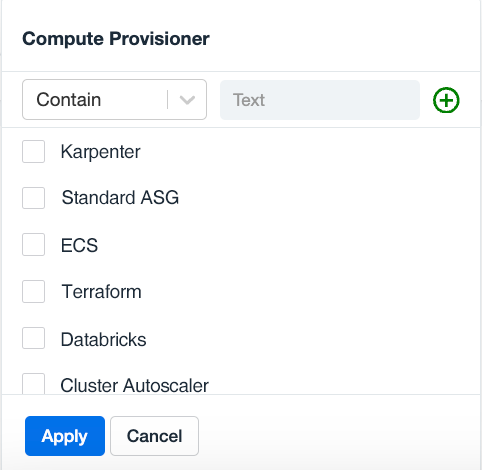Viewport: 482px width, 470px height.
Task: Choose the Cluster Autoscaler option text
Action: (x=134, y=386)
